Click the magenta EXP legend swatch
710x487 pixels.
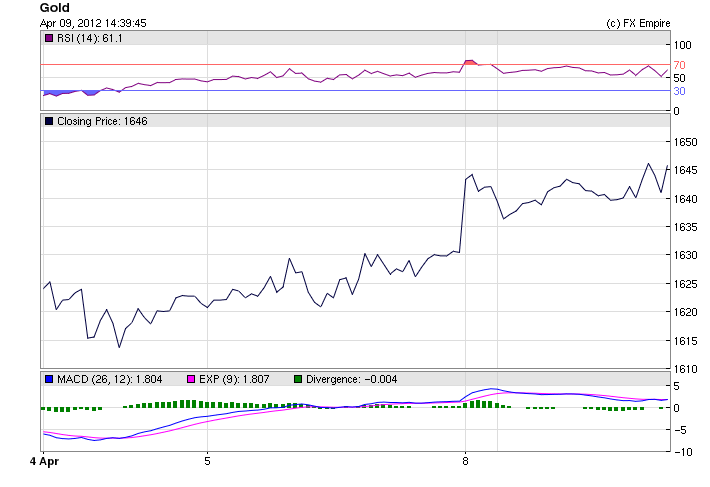coord(191,379)
